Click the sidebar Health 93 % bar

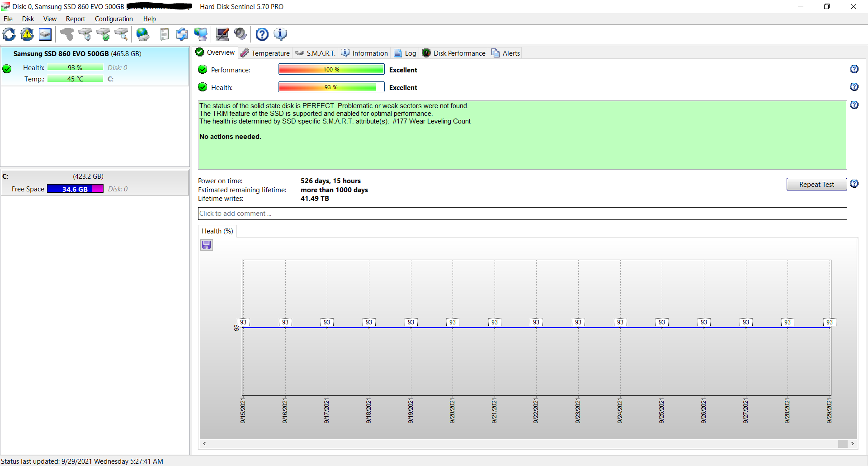click(75, 68)
